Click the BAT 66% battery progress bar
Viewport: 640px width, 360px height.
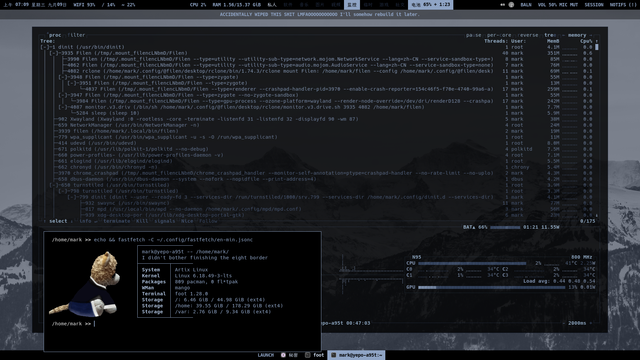pyautogui.click(x=505, y=227)
